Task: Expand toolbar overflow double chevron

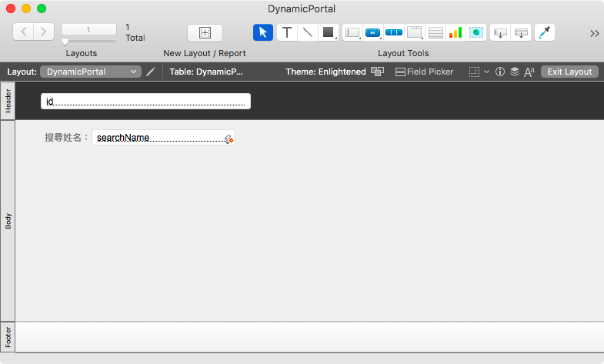Action: click(594, 34)
